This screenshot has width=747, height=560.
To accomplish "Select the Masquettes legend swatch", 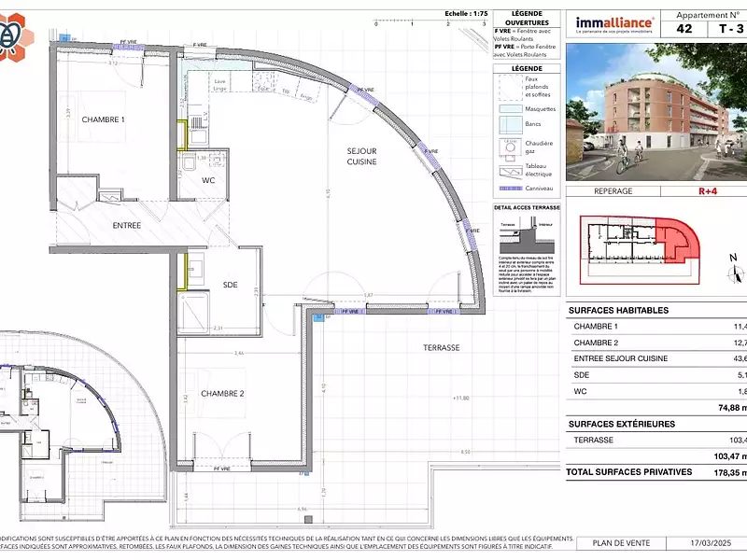I will pos(510,108).
